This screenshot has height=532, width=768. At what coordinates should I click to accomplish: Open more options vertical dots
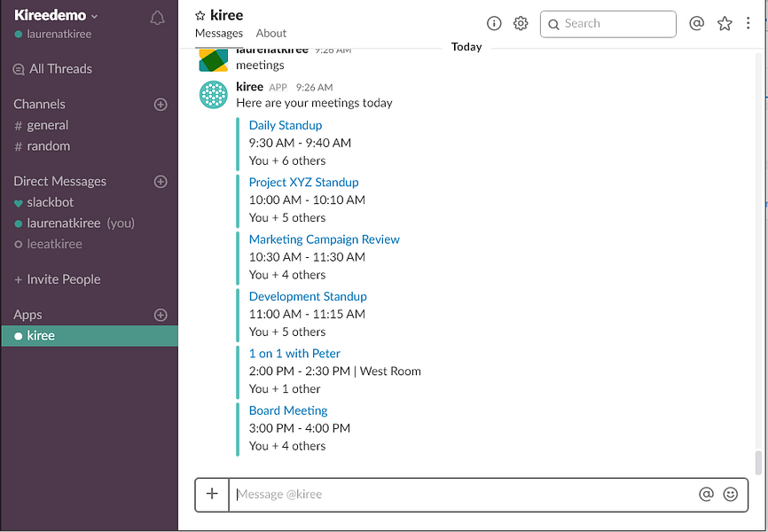pyautogui.click(x=748, y=23)
